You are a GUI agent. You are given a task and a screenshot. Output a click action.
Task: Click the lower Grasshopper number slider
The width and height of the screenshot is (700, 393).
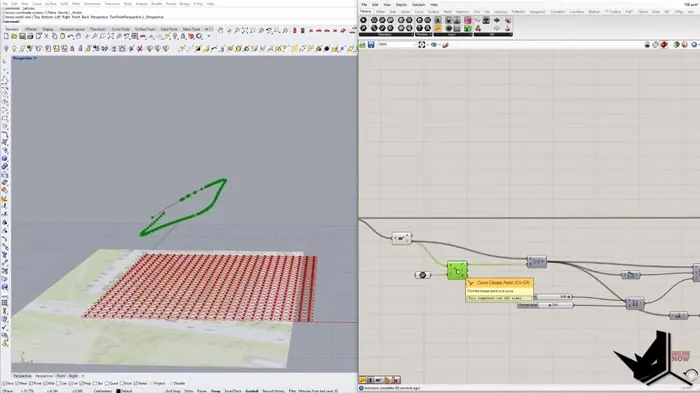[x=546, y=305]
